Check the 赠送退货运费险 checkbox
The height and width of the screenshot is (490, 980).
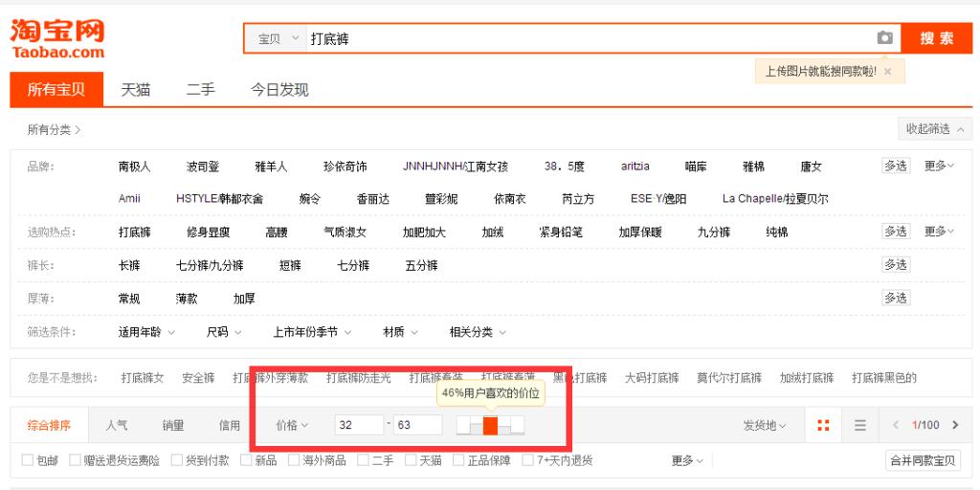click(75, 460)
